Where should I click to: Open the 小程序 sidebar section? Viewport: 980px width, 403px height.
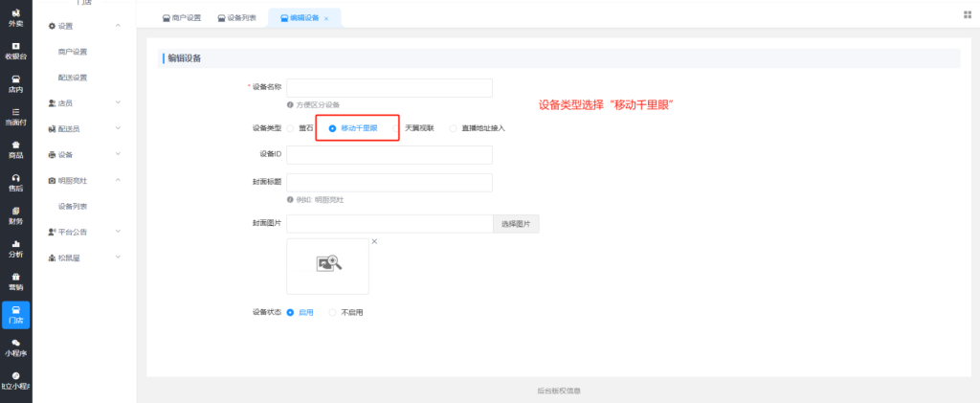coord(15,348)
